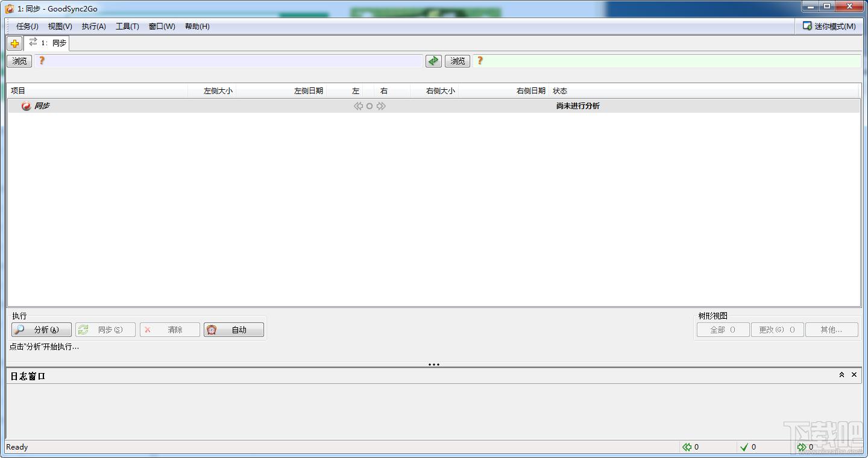Click the 尚未进行分析 status text
This screenshot has width=868, height=458.
tap(577, 106)
